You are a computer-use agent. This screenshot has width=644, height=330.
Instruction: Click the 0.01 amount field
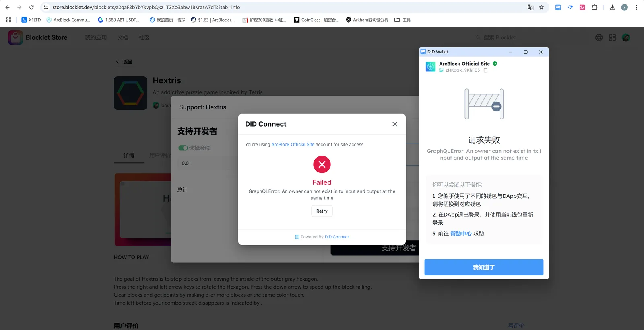tap(207, 163)
